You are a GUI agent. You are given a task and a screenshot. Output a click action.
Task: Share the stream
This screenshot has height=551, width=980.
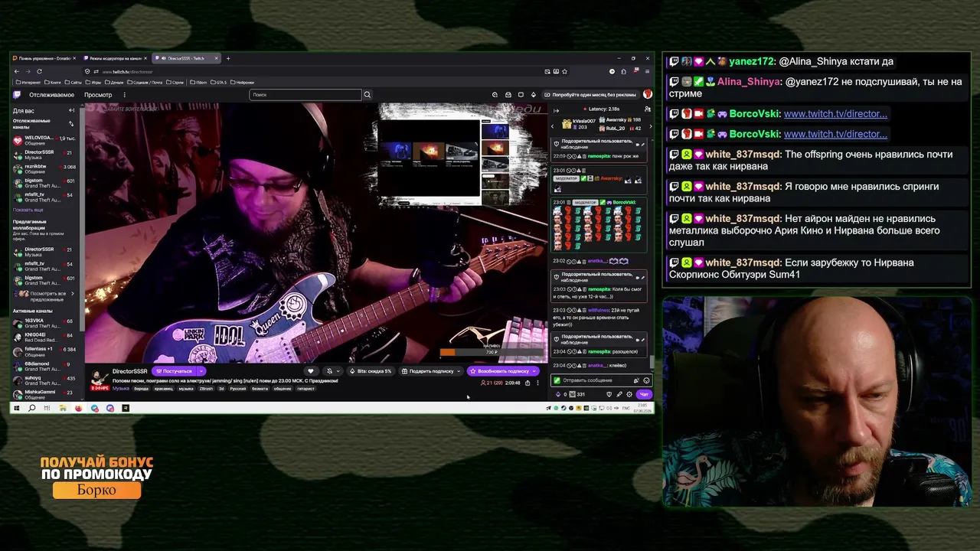[528, 383]
